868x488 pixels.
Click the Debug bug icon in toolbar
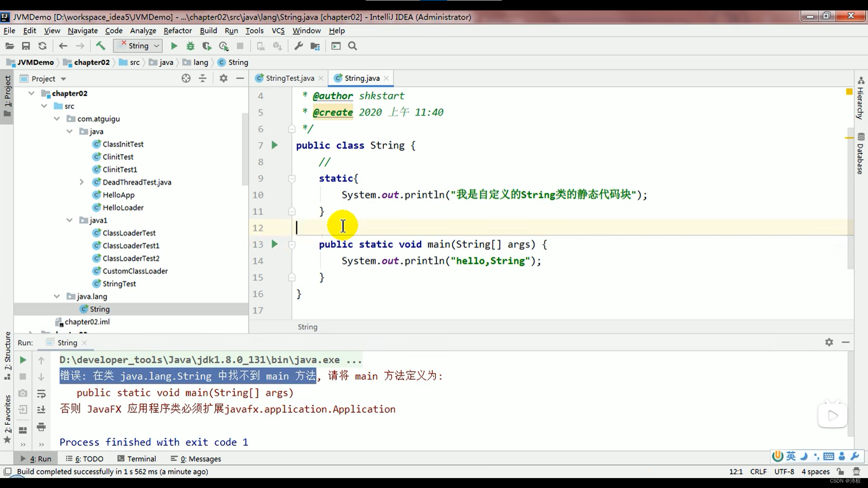point(190,46)
